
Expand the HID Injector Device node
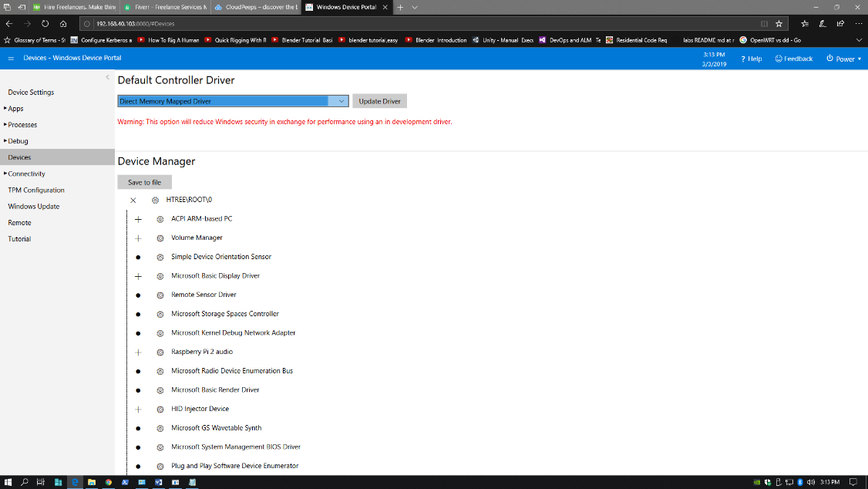tap(139, 410)
